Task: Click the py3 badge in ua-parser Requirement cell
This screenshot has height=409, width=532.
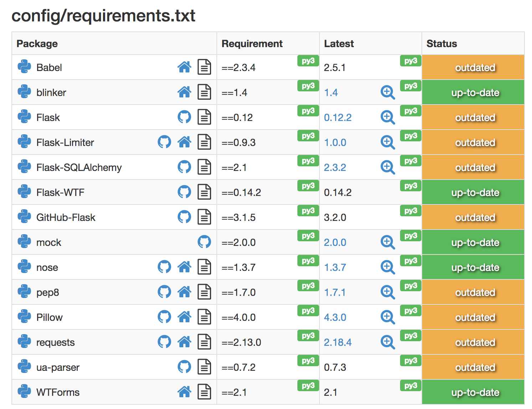Action: click(x=308, y=360)
